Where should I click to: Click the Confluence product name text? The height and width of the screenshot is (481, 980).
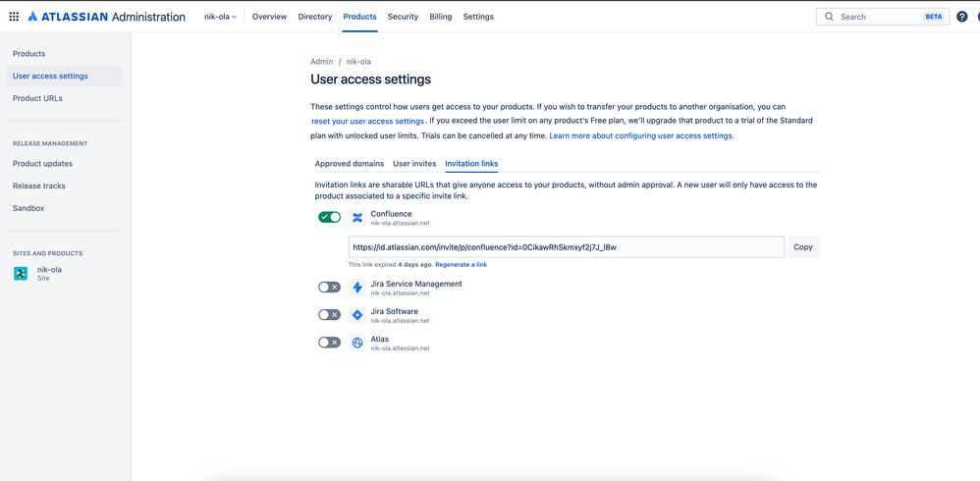pyautogui.click(x=391, y=214)
